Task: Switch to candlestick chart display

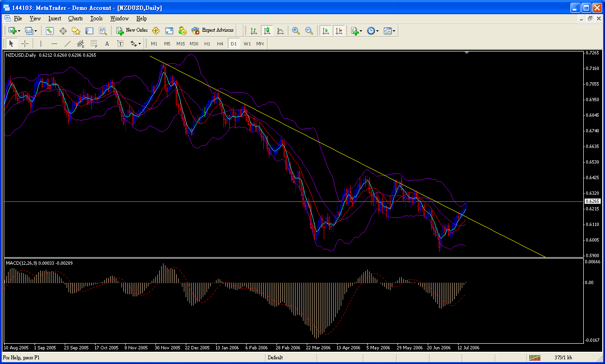Action: (x=267, y=31)
